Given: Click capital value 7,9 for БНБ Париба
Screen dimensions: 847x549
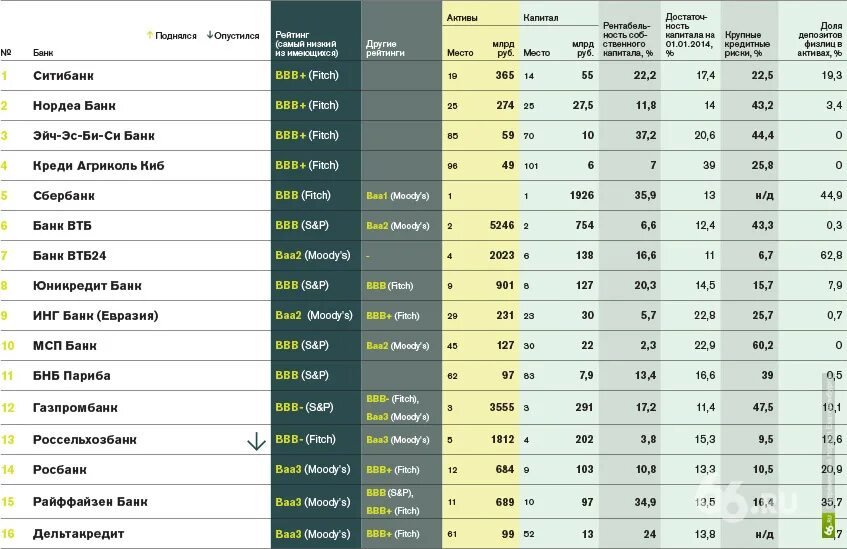Looking at the screenshot, I should tap(586, 375).
